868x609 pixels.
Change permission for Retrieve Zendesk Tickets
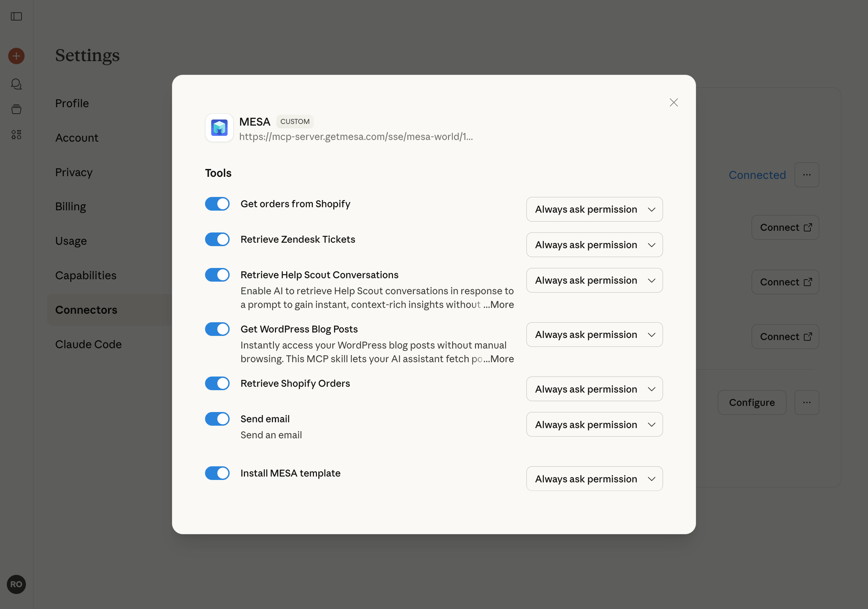pos(595,245)
